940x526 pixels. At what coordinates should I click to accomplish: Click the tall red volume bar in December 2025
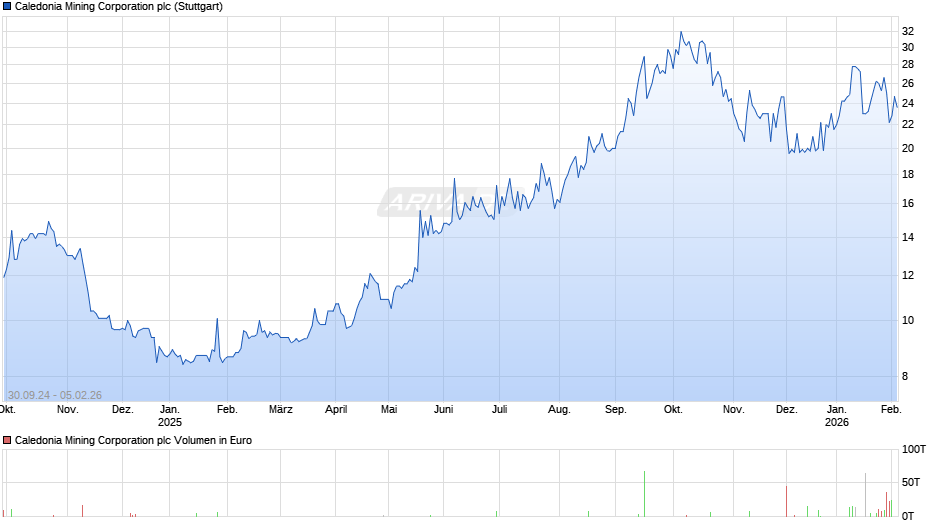coord(787,501)
